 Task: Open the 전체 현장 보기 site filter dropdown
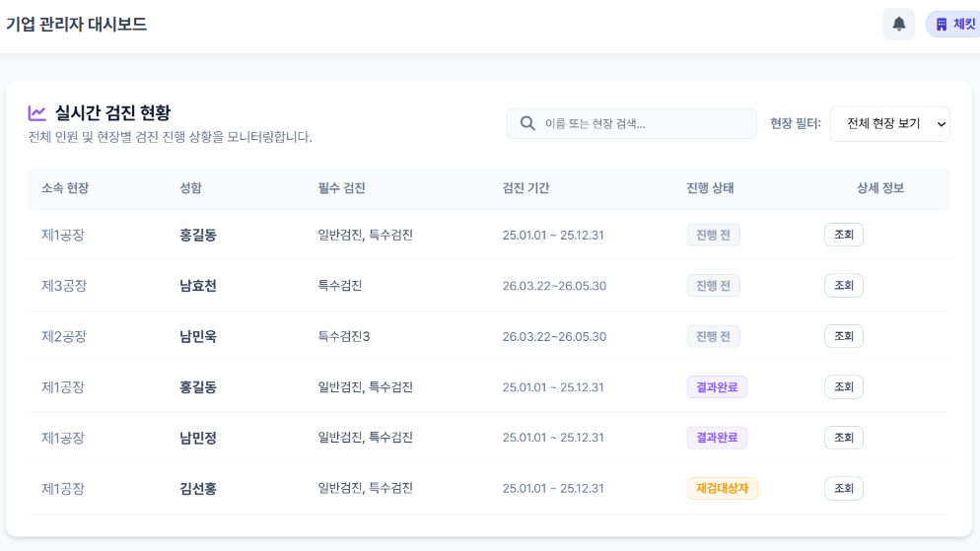[x=889, y=124]
